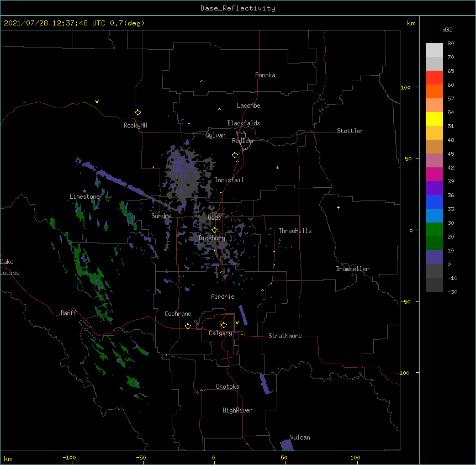Select the yellow 51-54 dBZ legend swatch
Viewport: 476px width, 465px height.
[434, 119]
